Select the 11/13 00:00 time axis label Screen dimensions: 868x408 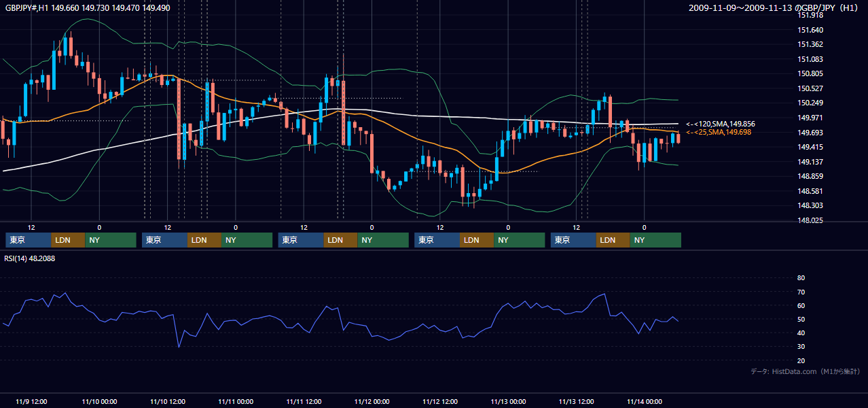508,401
